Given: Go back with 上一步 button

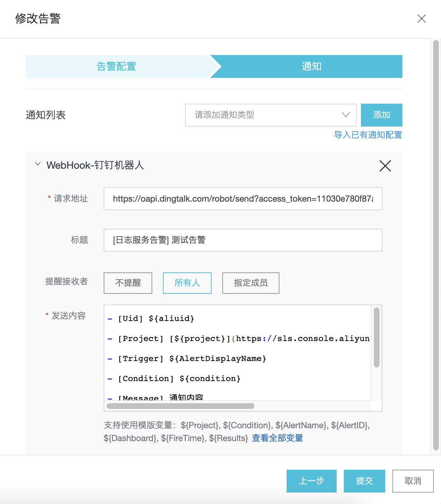Looking at the screenshot, I should coord(311,481).
